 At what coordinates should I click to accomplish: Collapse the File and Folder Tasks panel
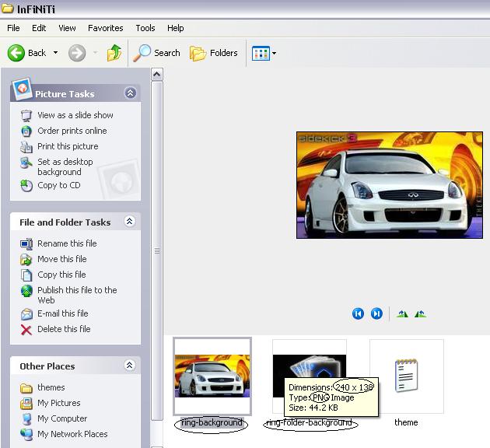coord(130,221)
